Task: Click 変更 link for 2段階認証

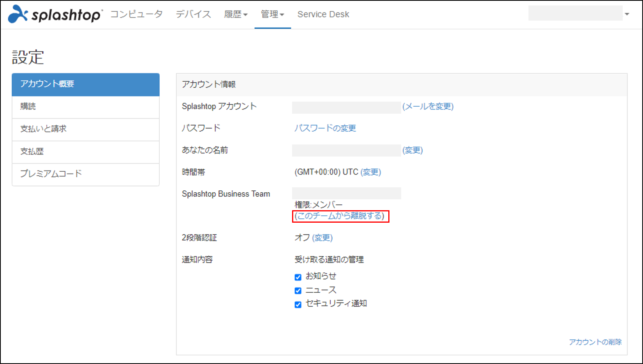Action: pos(322,237)
